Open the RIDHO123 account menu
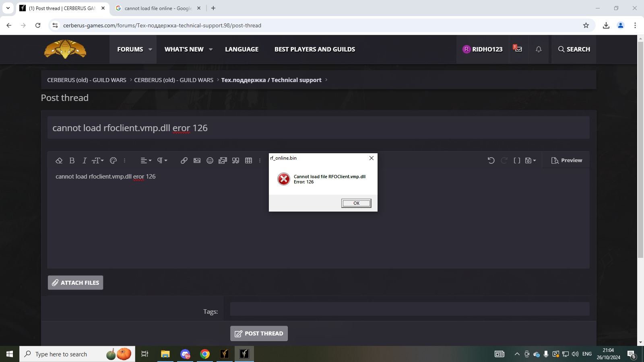The height and width of the screenshot is (362, 644). 483,49
